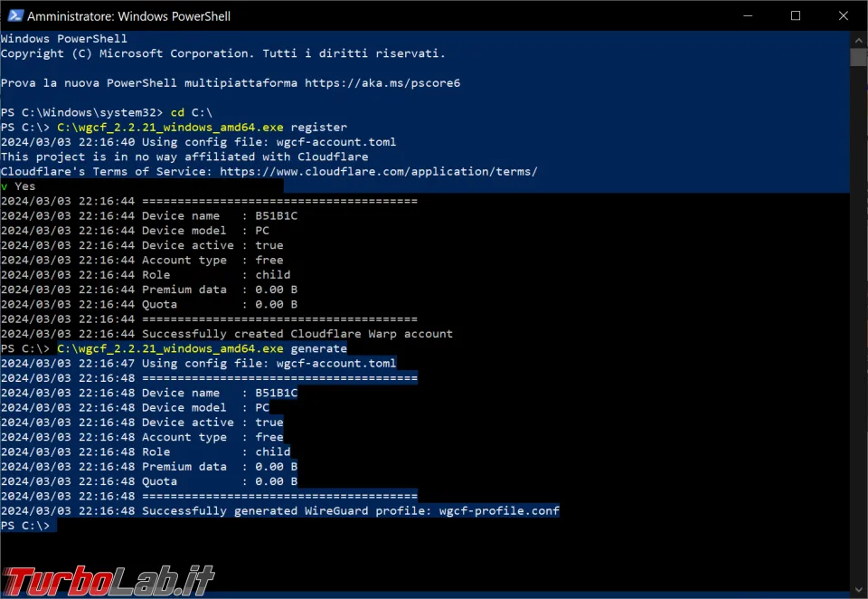Click the 22:16:47 'Using config file' line
Screen dimensions: 868x599
tap(199, 363)
